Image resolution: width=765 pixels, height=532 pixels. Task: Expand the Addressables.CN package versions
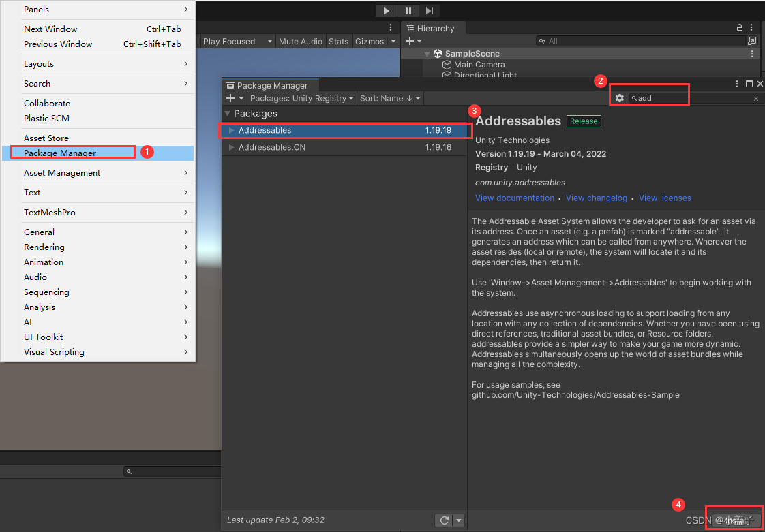[232, 146]
